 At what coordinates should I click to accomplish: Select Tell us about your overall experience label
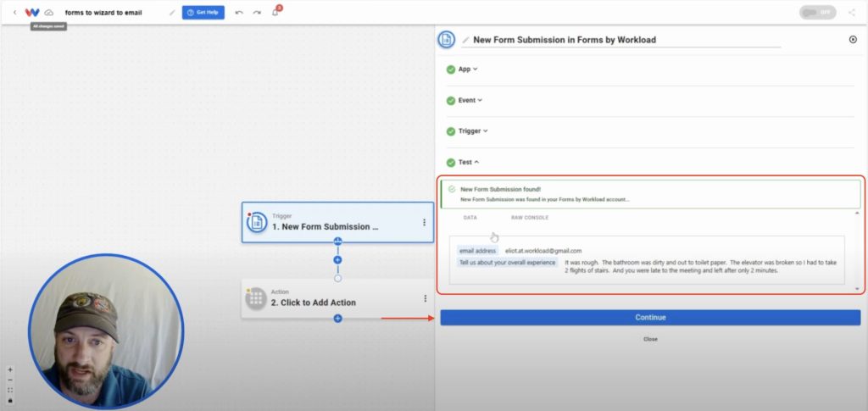[x=507, y=262]
